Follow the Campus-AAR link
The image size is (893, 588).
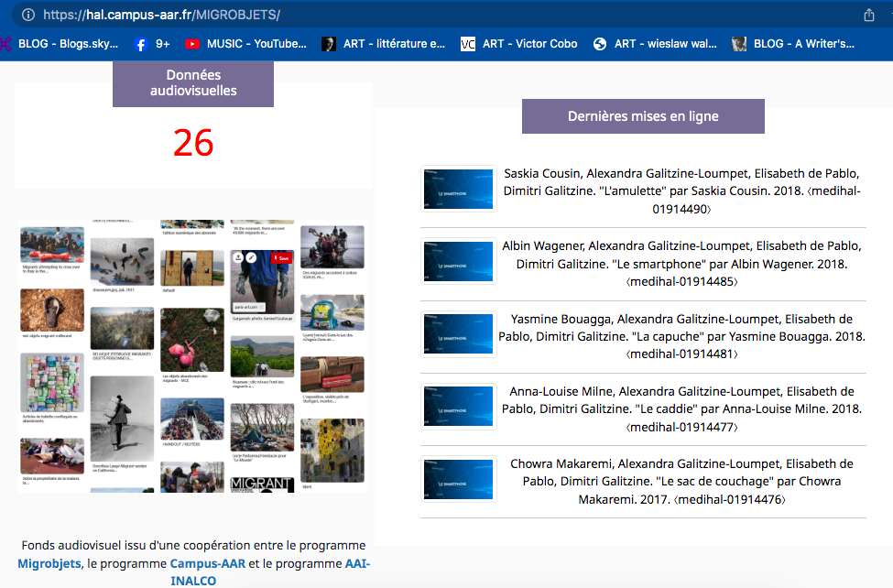coord(207,563)
